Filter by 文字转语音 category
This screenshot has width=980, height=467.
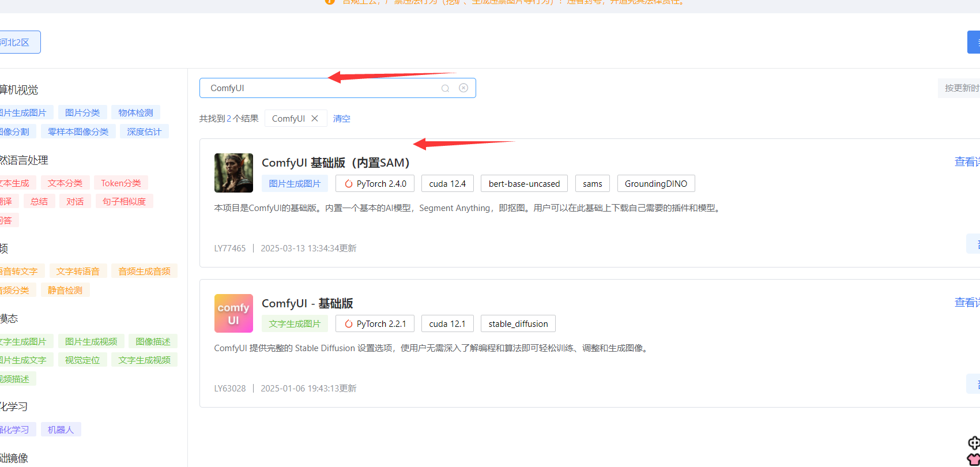click(78, 271)
